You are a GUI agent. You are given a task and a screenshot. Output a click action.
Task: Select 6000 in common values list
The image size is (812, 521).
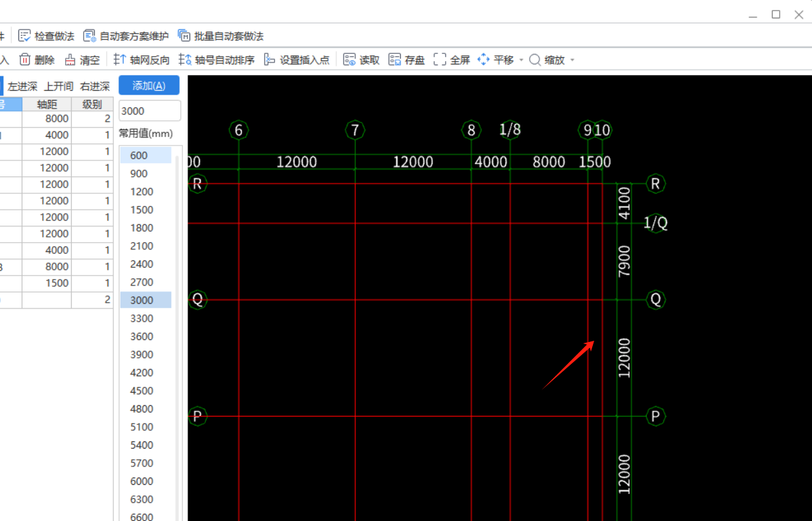click(146, 481)
